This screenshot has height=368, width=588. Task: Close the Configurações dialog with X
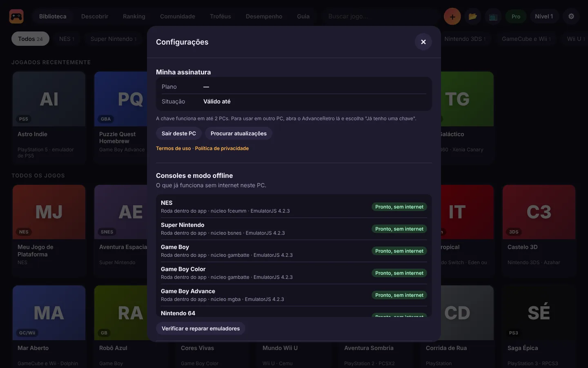pyautogui.click(x=423, y=42)
